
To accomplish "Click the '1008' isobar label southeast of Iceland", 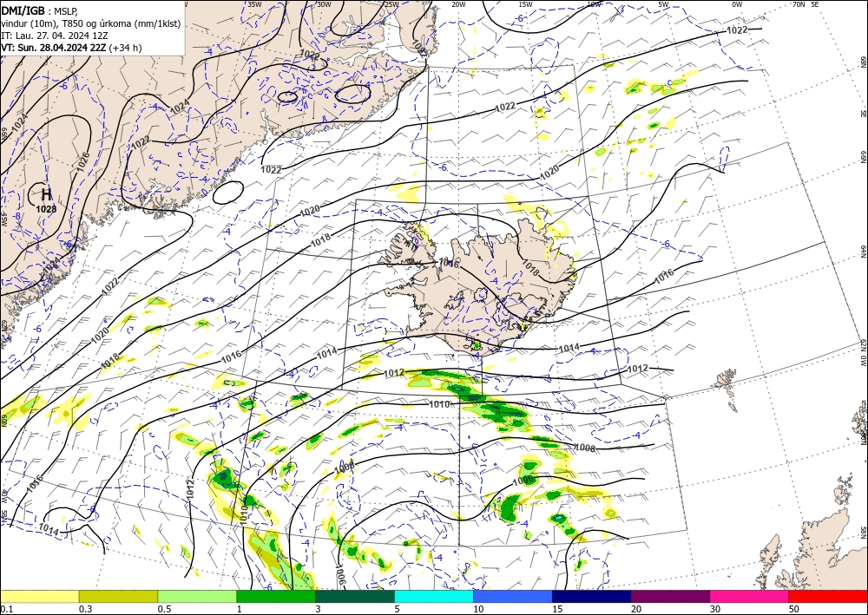I will point(585,448).
